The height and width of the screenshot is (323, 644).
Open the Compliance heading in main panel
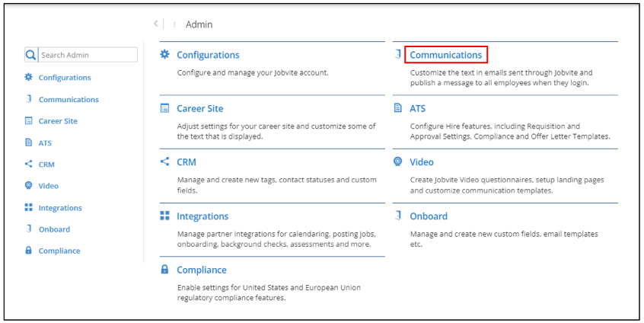tap(201, 270)
